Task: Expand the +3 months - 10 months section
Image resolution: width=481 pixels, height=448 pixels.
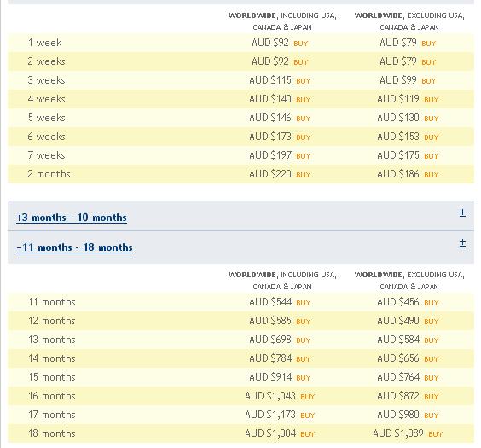Action: 72,218
